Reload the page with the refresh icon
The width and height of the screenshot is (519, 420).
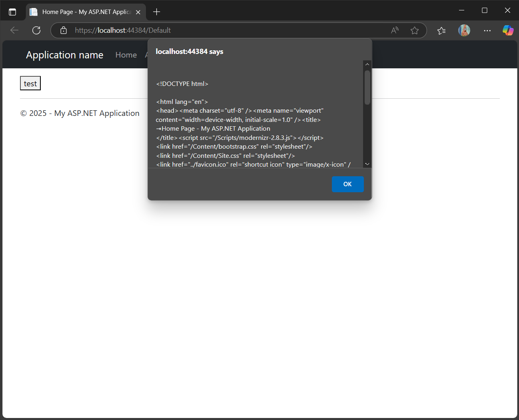tap(36, 30)
